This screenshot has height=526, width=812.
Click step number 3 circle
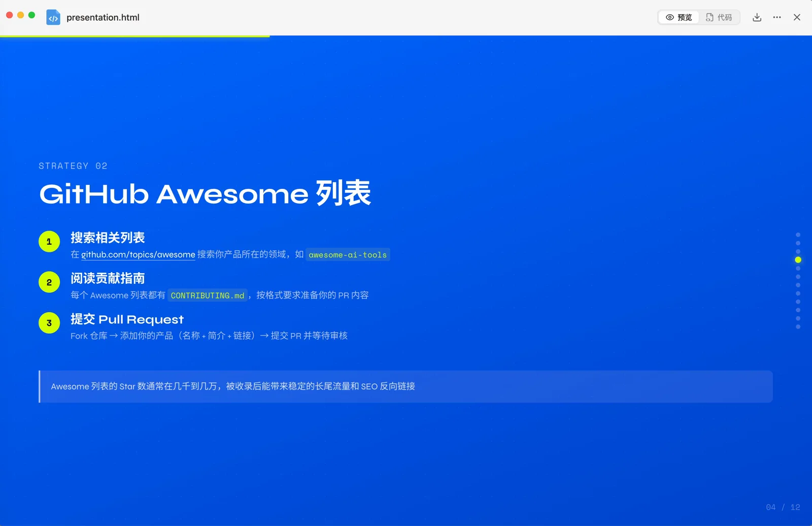tap(49, 323)
